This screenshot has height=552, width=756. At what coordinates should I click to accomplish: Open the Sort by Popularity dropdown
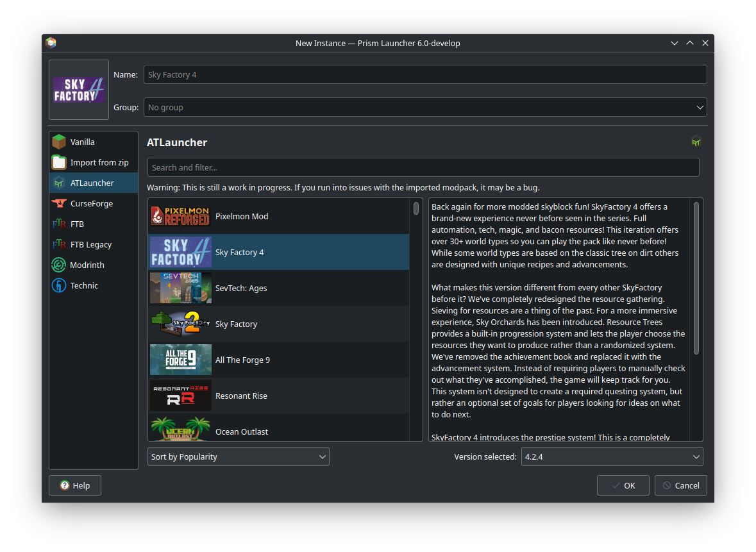tap(238, 456)
